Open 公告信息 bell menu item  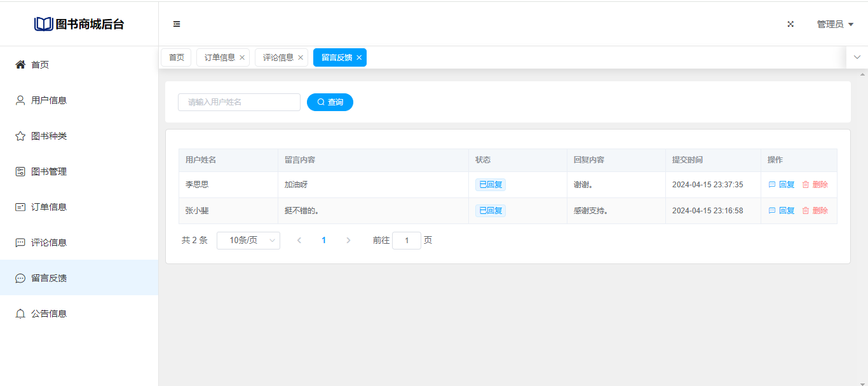pos(48,314)
